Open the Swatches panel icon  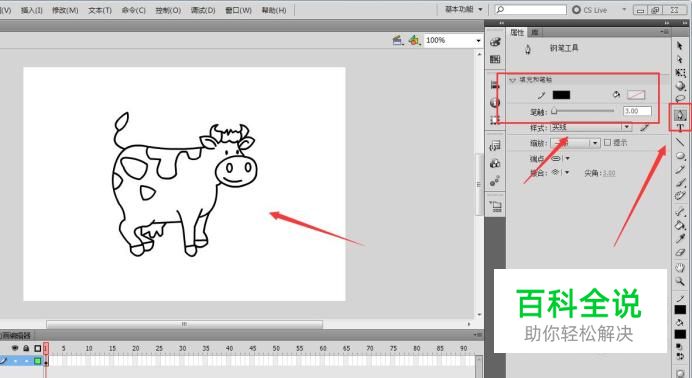tap(495, 59)
